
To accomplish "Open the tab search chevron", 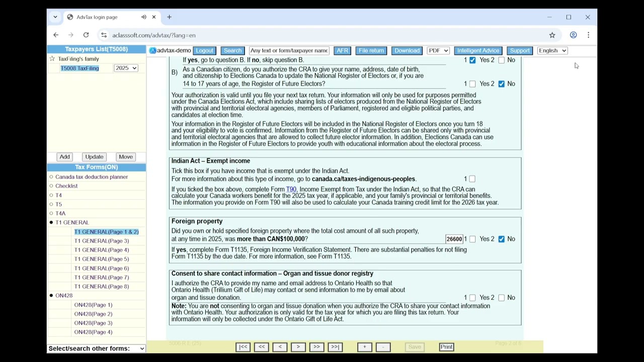I will click(x=55, y=17).
